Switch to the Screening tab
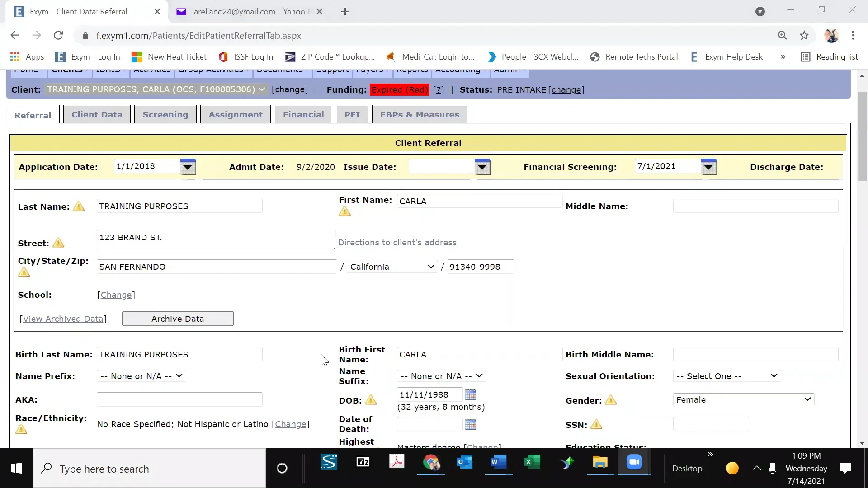The image size is (868, 488). (165, 114)
